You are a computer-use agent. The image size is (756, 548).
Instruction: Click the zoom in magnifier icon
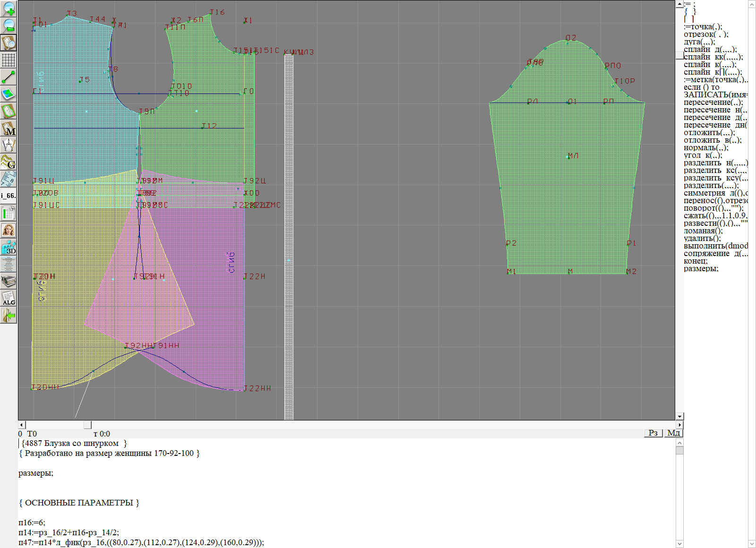coord(9,9)
